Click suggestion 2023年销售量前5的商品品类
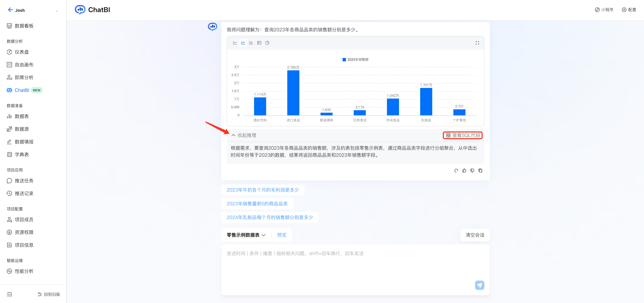644x303 pixels. click(x=257, y=204)
